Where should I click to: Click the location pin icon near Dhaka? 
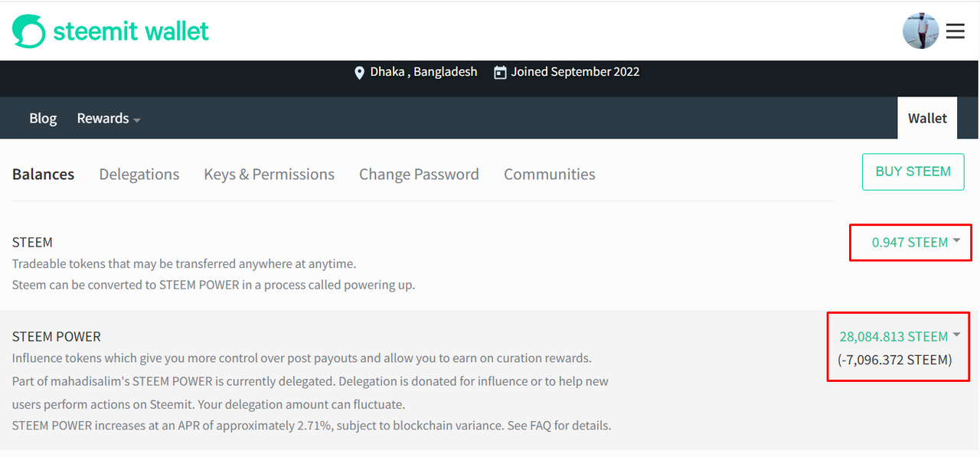pyautogui.click(x=359, y=73)
